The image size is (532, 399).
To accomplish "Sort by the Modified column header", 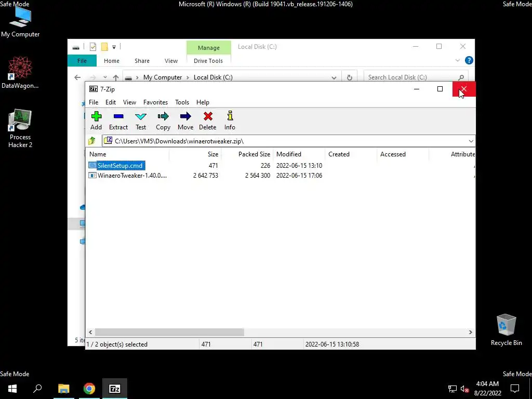I will coord(299,154).
